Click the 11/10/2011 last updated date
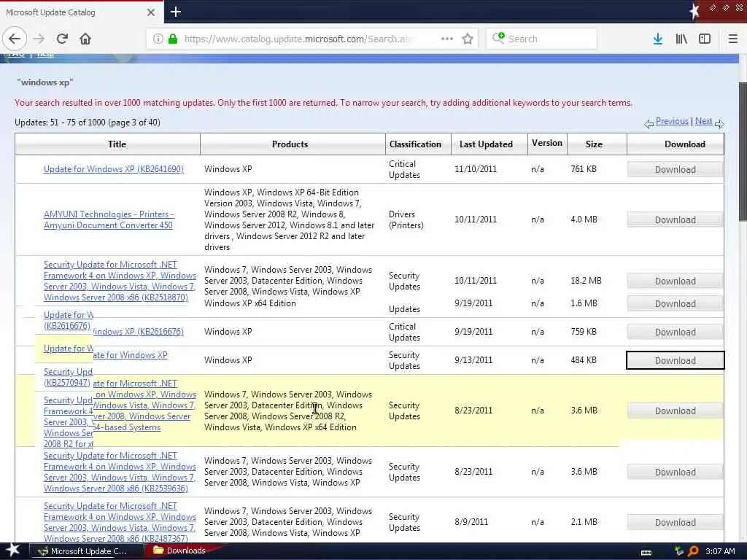Viewport: 747px width, 560px height. click(476, 169)
